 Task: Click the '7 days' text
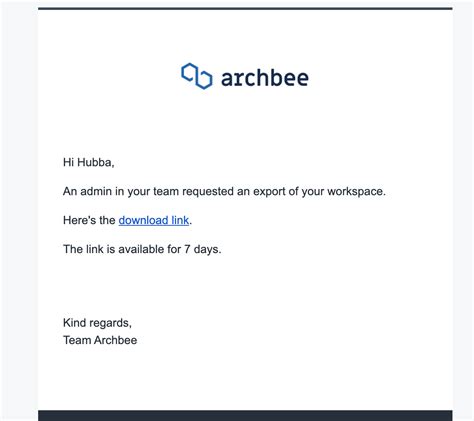[201, 249]
